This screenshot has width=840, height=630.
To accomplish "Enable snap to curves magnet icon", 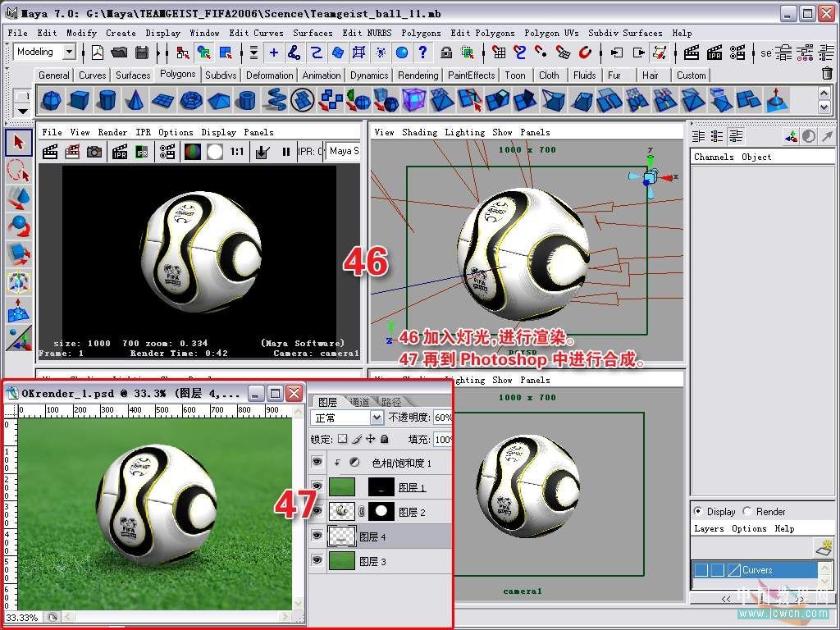I will point(519,52).
